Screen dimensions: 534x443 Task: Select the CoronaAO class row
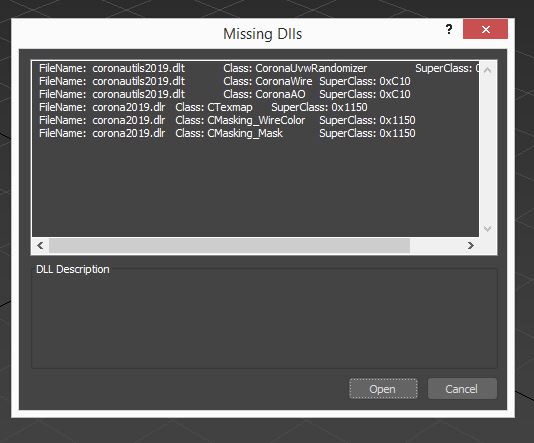[x=256, y=94]
